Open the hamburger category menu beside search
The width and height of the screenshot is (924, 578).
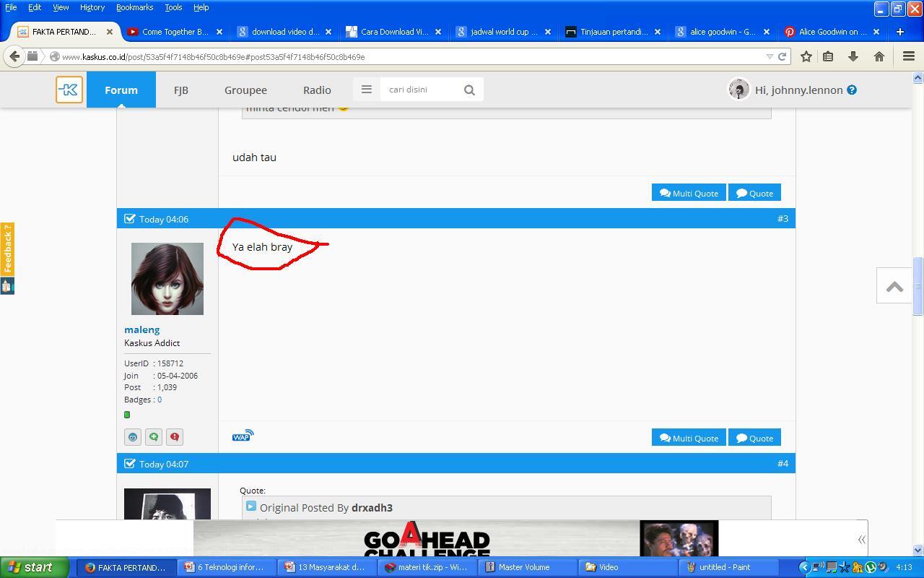(x=367, y=90)
